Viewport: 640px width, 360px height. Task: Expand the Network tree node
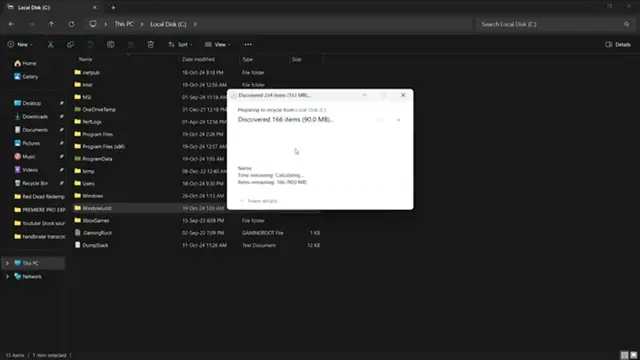(x=7, y=276)
